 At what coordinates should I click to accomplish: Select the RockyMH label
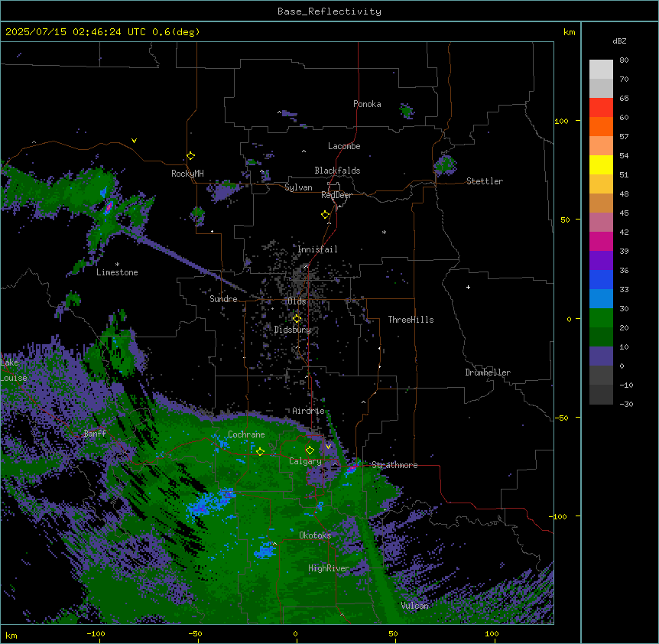[x=187, y=174]
